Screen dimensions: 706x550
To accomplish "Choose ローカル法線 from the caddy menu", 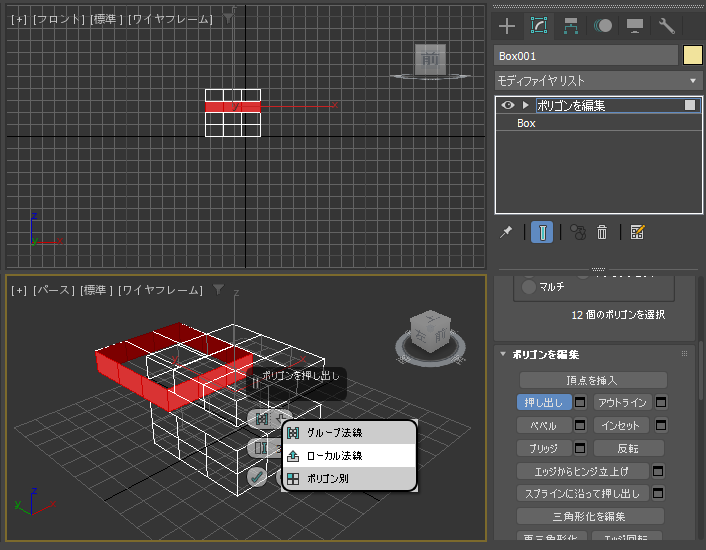I will coord(349,455).
